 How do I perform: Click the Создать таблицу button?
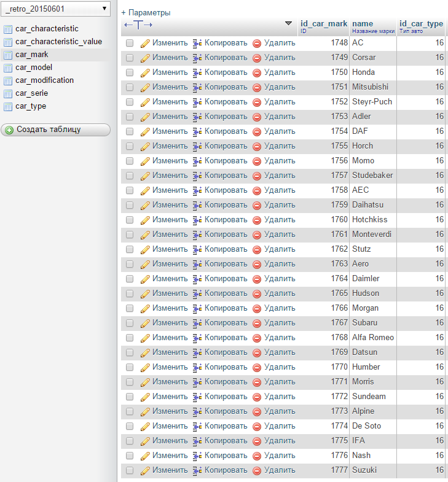(x=55, y=130)
